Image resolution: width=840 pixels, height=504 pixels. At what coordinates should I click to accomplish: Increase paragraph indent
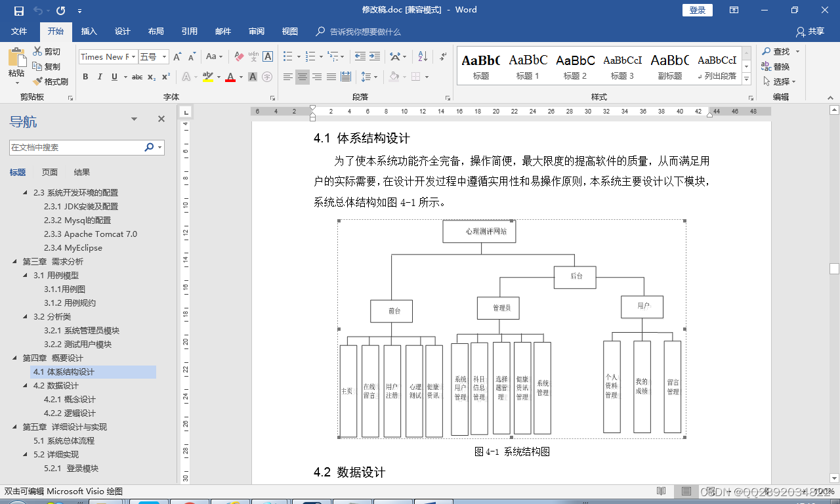[x=375, y=56]
